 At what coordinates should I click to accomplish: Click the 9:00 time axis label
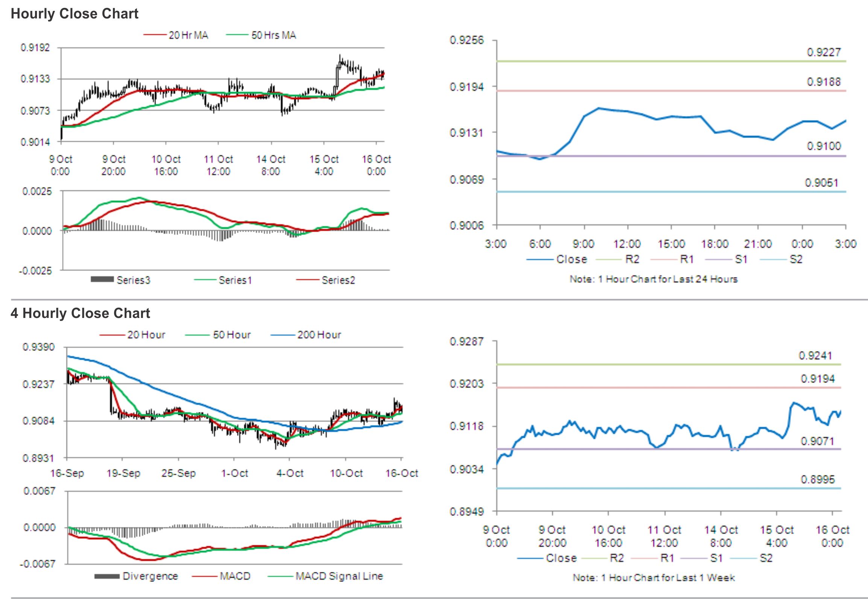coord(584,244)
